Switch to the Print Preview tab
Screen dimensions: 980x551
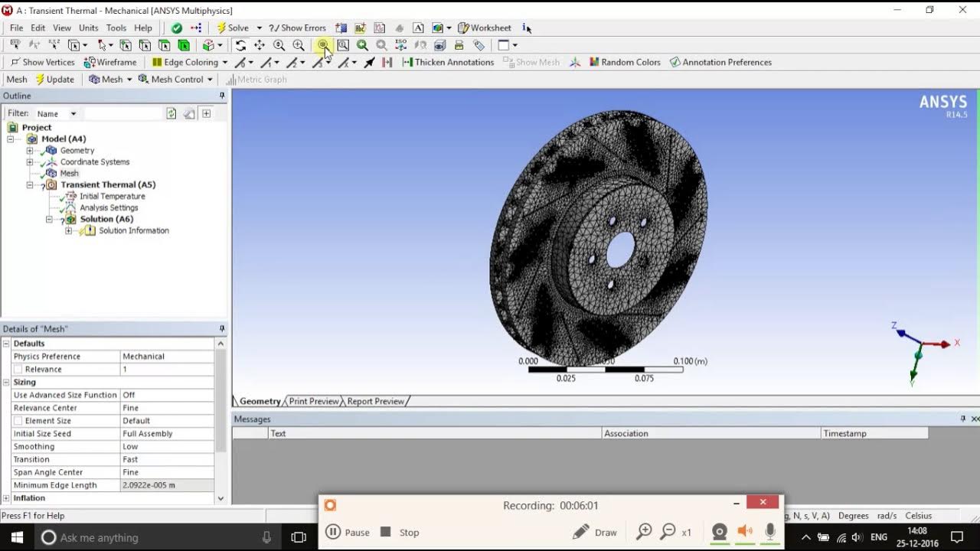314,401
